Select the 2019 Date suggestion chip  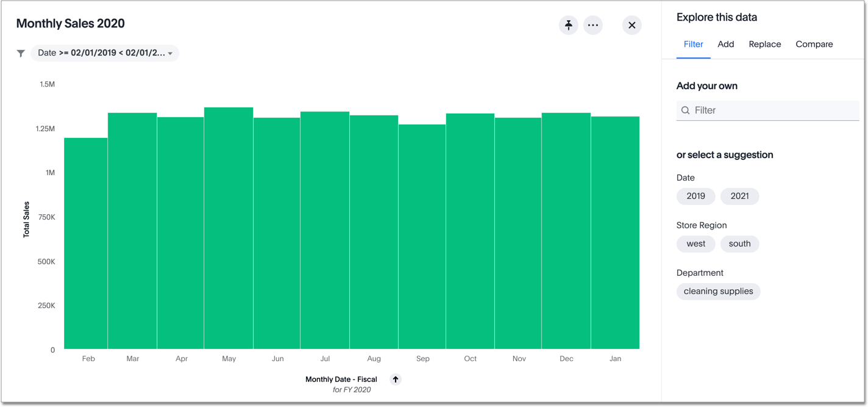695,196
